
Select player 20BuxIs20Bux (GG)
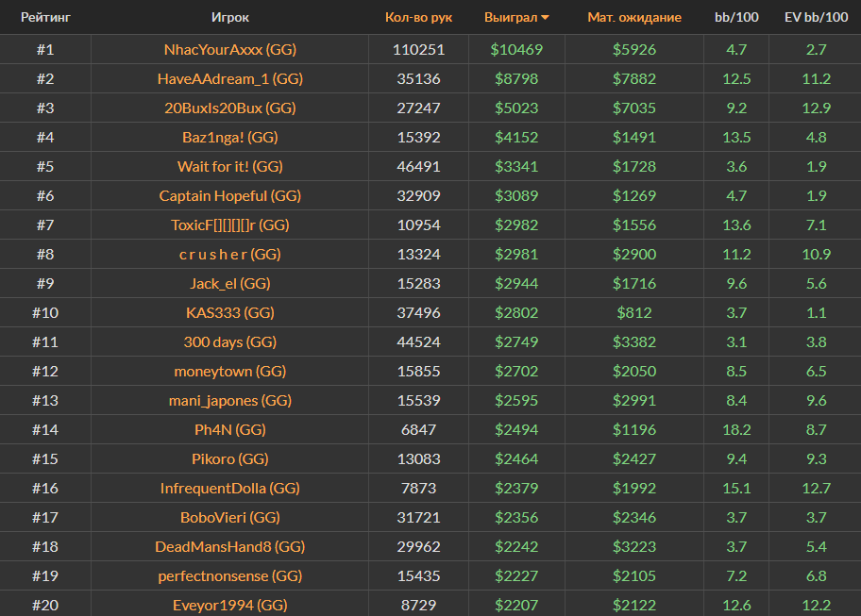[230, 108]
